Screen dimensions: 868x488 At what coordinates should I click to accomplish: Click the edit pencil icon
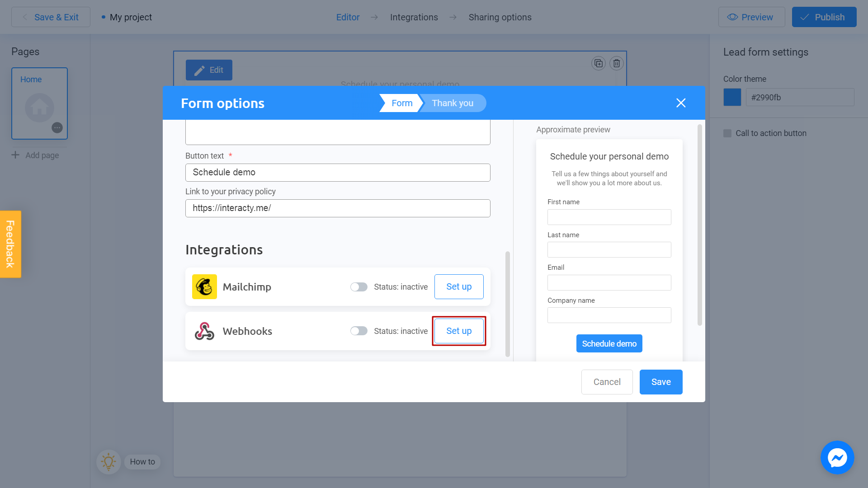[200, 70]
